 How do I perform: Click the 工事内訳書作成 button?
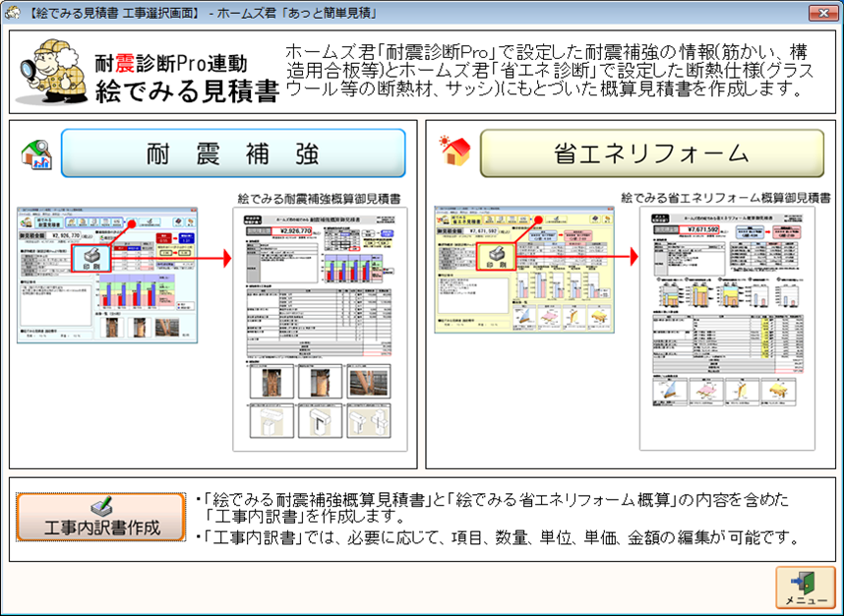pos(100,517)
